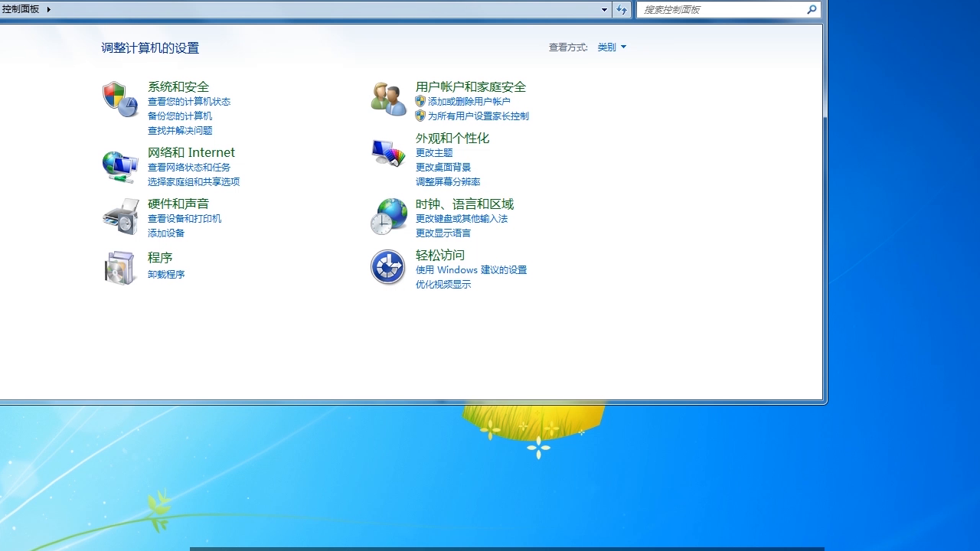Open the 轻松访问 blue circle icon
The width and height of the screenshot is (980, 551).
pyautogui.click(x=388, y=267)
